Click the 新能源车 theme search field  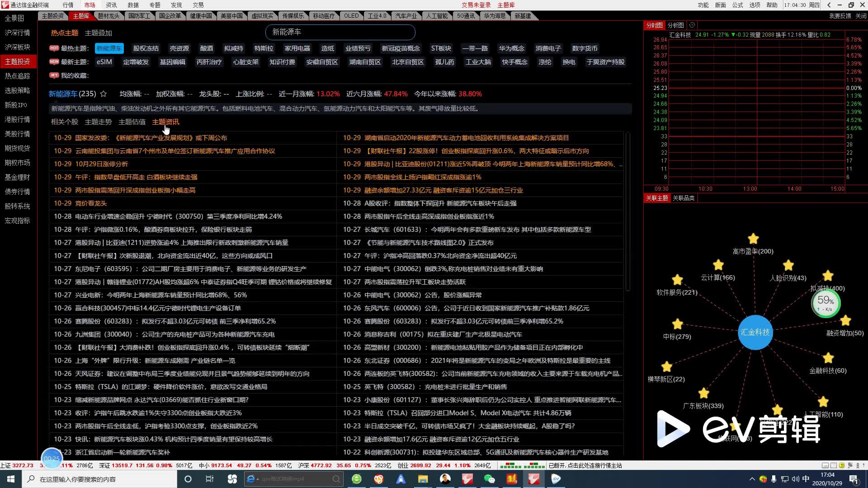point(340,32)
